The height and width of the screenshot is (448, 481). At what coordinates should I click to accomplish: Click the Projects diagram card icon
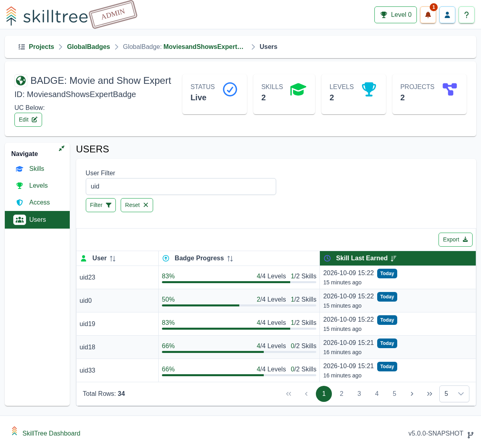point(450,89)
